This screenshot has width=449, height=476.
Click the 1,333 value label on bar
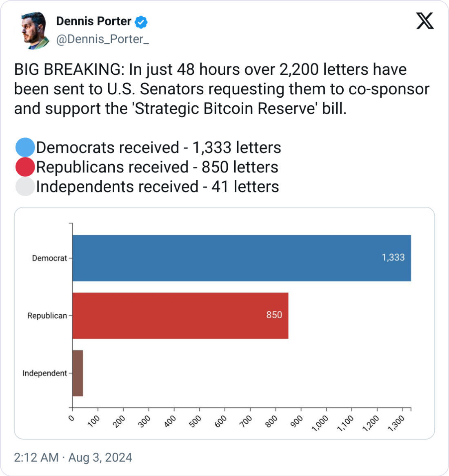coord(393,257)
